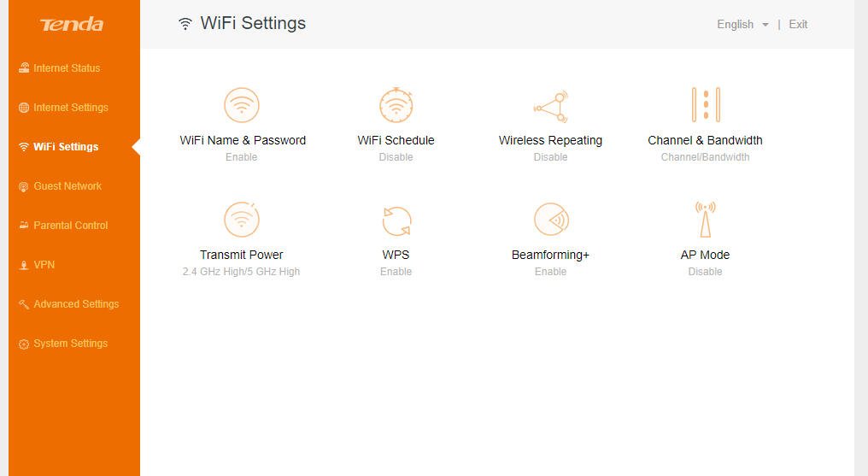
Task: Click the Transmit Power icon
Action: pyautogui.click(x=242, y=219)
